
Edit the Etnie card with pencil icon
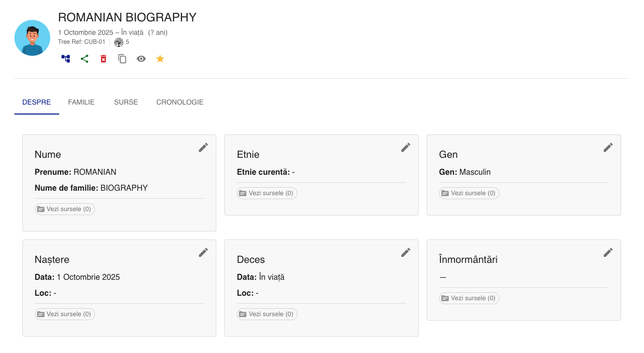(x=406, y=147)
